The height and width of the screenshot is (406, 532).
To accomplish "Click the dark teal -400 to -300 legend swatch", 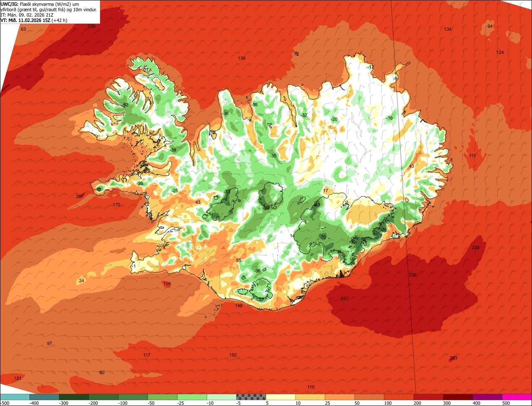I will tap(44, 397).
